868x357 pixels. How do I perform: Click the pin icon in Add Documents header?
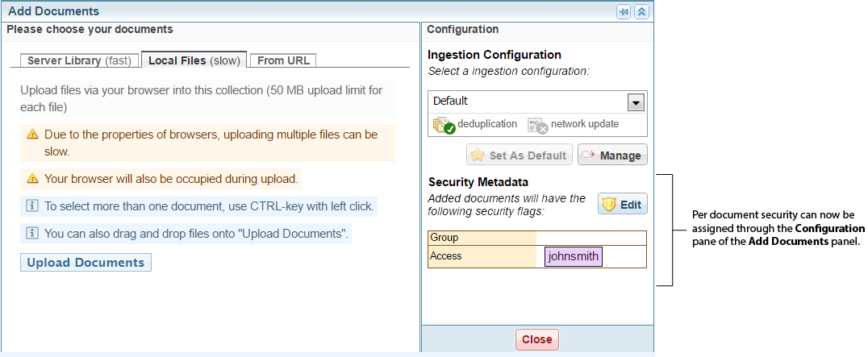(x=624, y=11)
